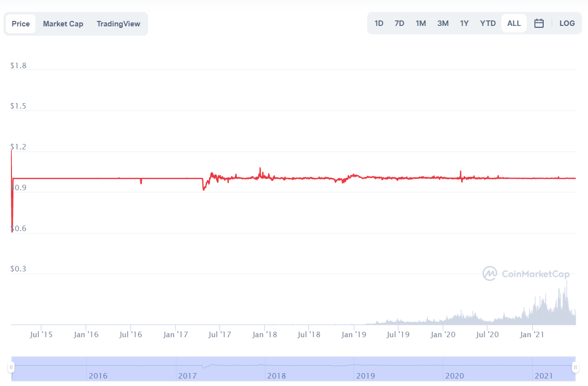Grab the right range navigator handle

point(575,367)
